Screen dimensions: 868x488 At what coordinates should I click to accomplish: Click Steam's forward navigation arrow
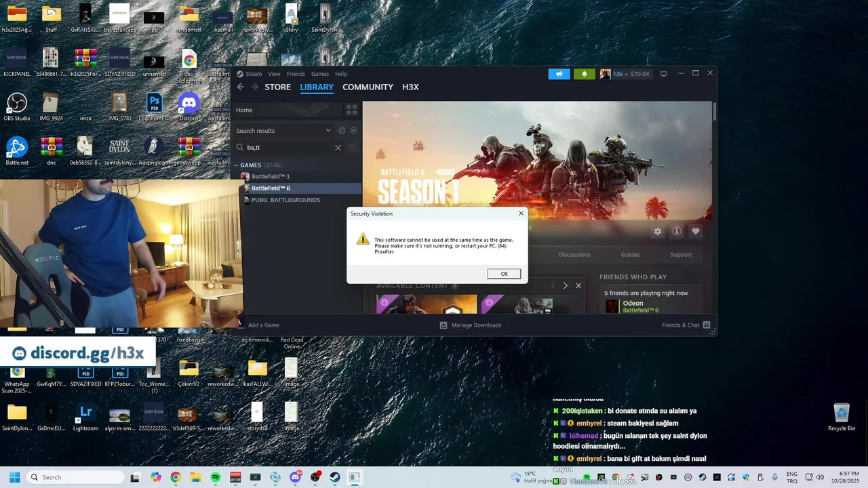[255, 87]
